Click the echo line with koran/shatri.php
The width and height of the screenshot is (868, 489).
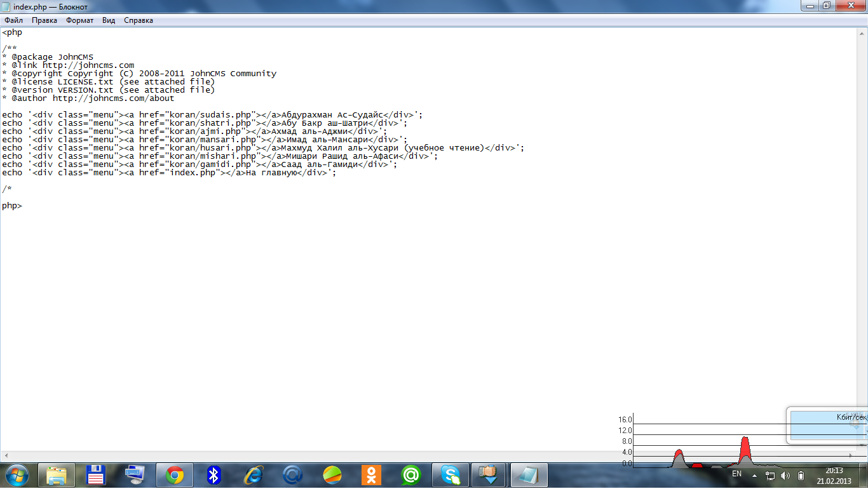(205, 123)
